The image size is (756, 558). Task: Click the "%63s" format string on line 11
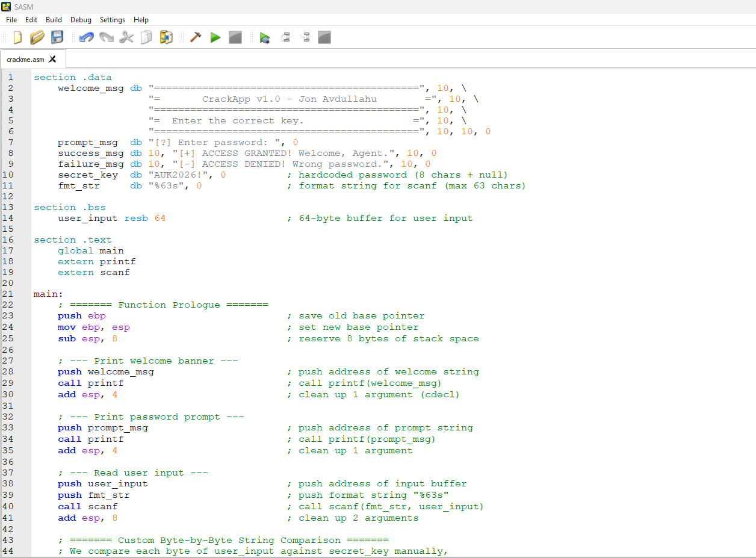(169, 185)
